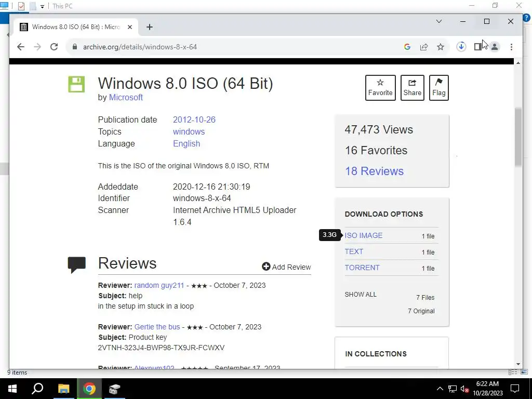Open the notification center icon
Image resolution: width=532 pixels, height=399 pixels.
click(515, 389)
